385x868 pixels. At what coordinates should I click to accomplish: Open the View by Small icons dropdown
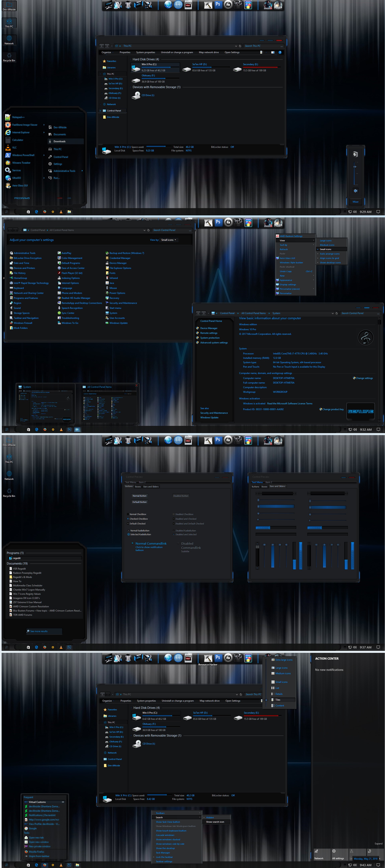tap(169, 240)
